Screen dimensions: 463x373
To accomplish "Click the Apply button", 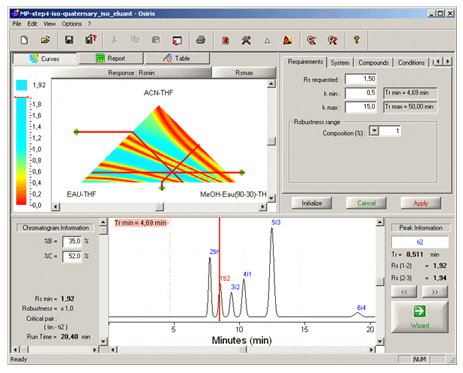I will click(421, 203).
